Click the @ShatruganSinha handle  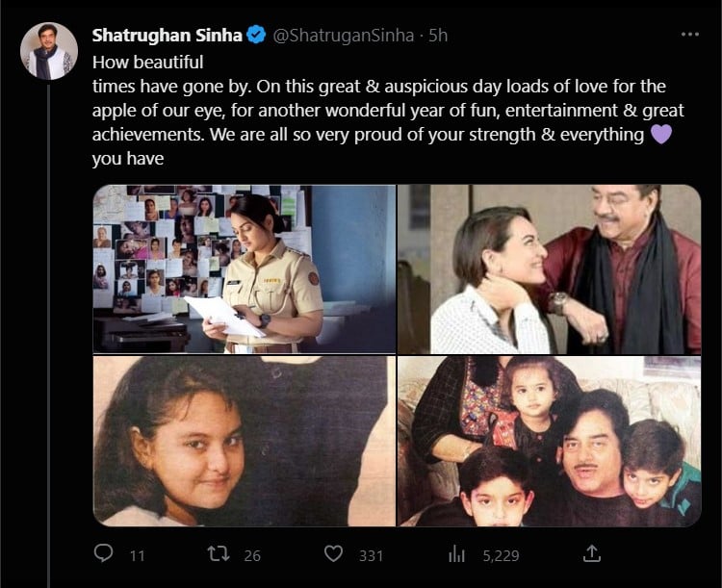tap(343, 36)
